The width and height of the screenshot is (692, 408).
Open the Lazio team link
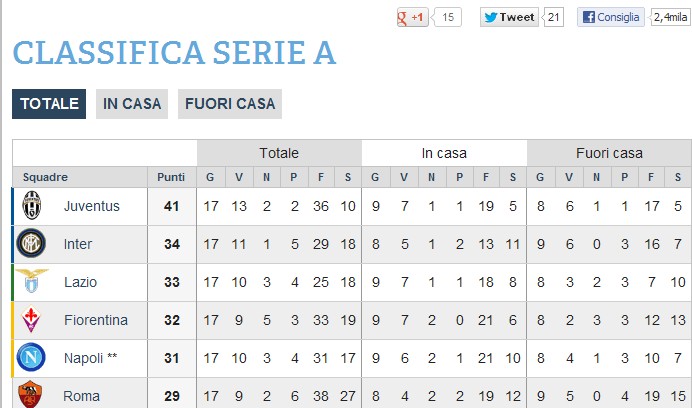click(x=80, y=282)
